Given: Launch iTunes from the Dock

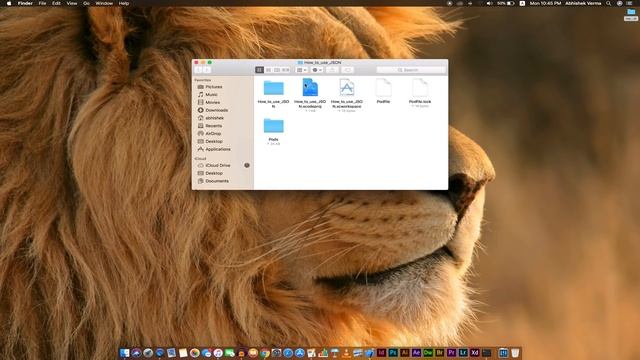Looking at the screenshot, I should (x=218, y=353).
